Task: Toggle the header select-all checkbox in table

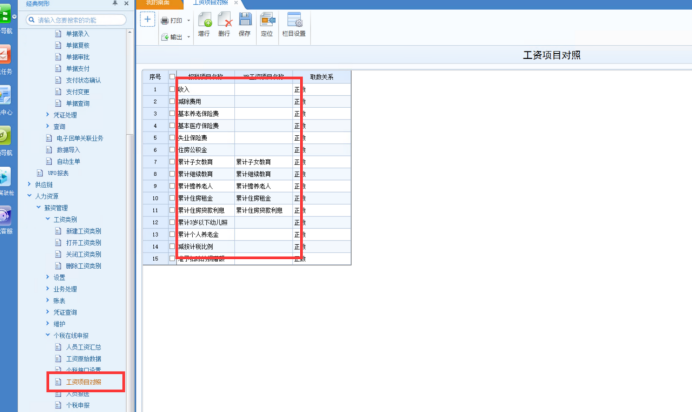Action: (x=172, y=77)
